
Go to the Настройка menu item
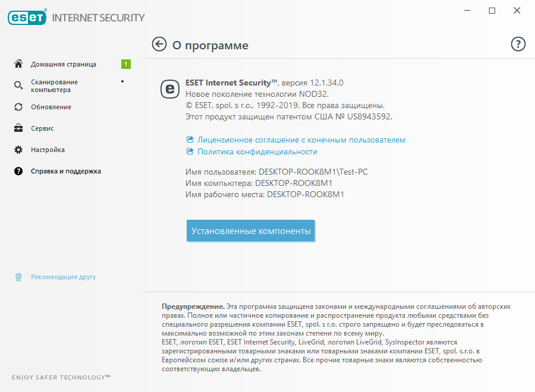point(48,150)
